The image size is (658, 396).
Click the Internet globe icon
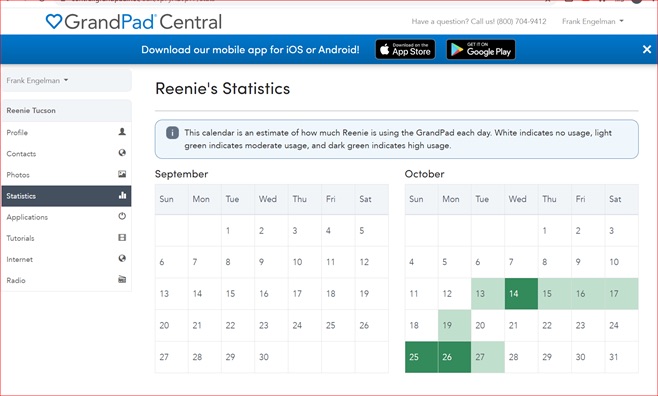(122, 258)
